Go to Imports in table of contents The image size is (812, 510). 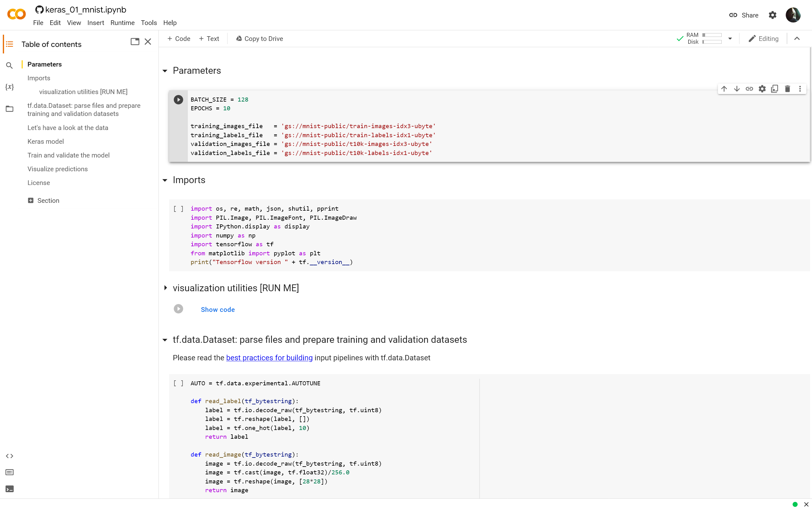pyautogui.click(x=39, y=78)
